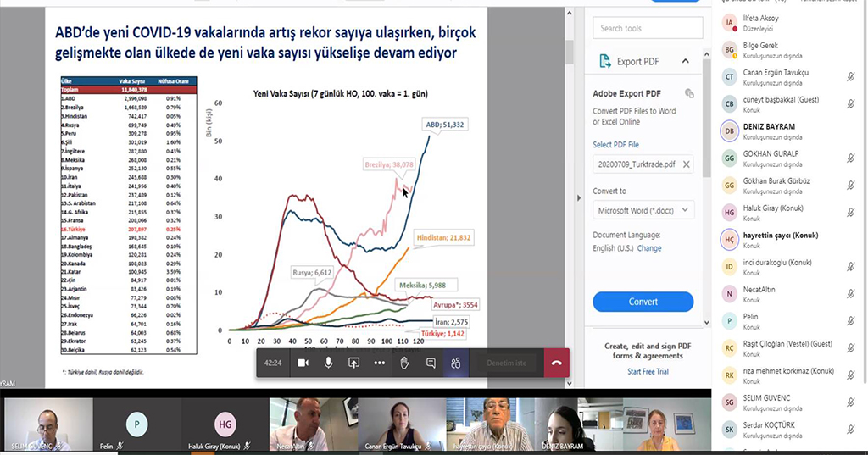Viewport: 868px width, 455px height.
Task: Click Start Free Trial link
Action: pos(648,371)
